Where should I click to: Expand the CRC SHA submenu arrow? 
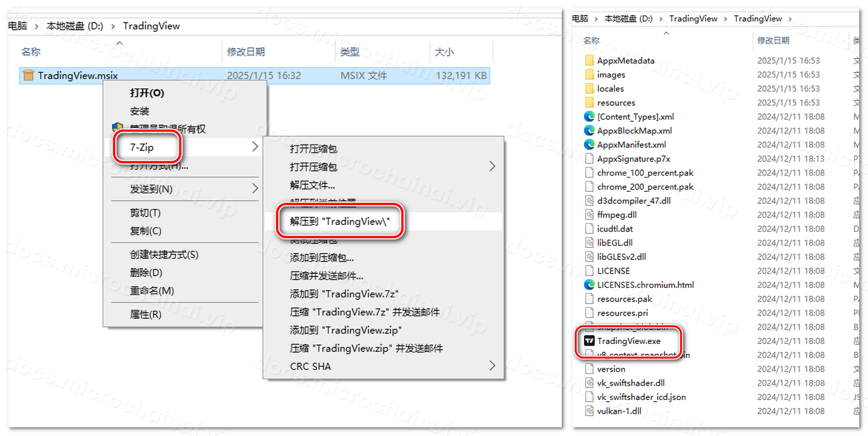pos(492,366)
